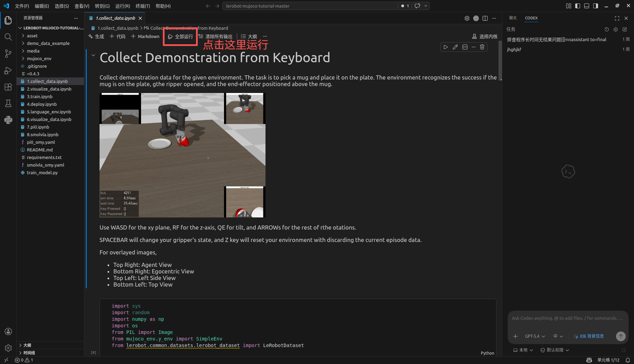Open Codex panel settings gear
634x364 pixels.
click(616, 29)
